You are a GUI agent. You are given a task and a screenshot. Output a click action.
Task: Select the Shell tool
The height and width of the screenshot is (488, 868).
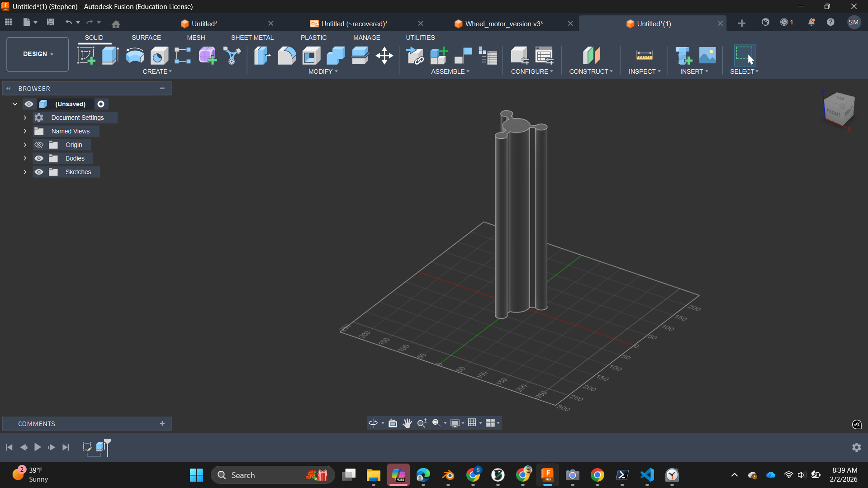[x=311, y=56]
